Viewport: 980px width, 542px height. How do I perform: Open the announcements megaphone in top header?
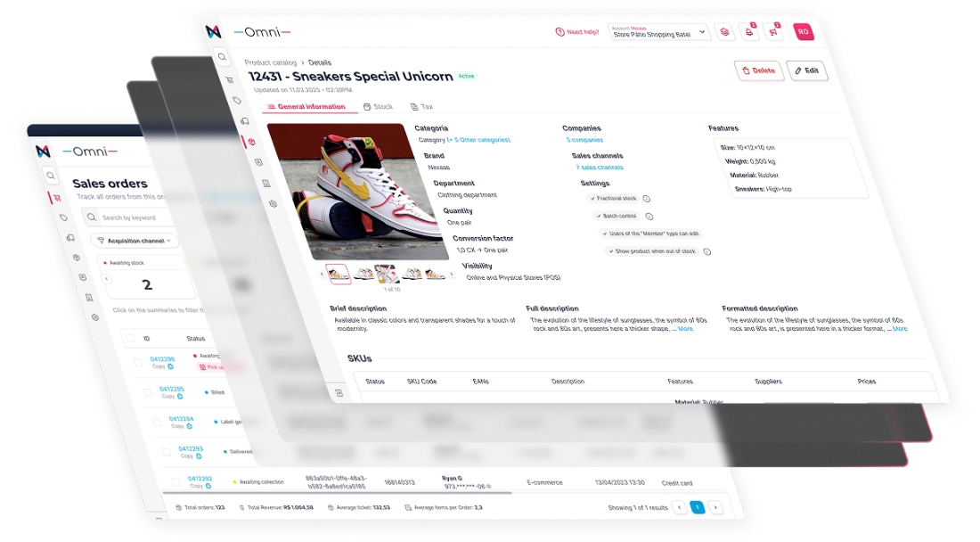[773, 32]
